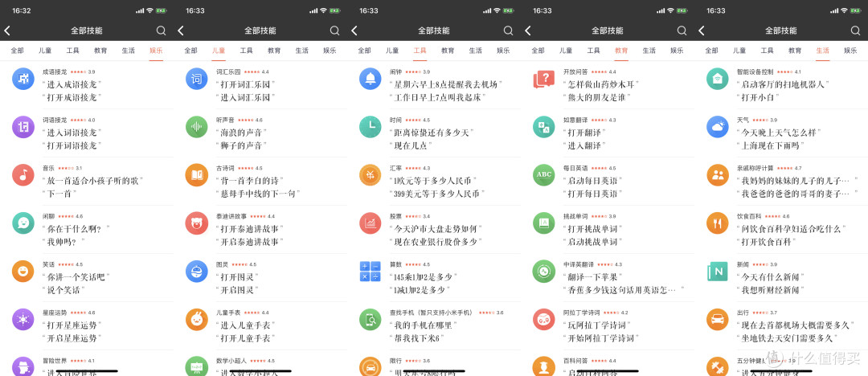Tap search icon on the 闹钟 screen
This screenshot has width=868, height=376.
click(x=508, y=31)
